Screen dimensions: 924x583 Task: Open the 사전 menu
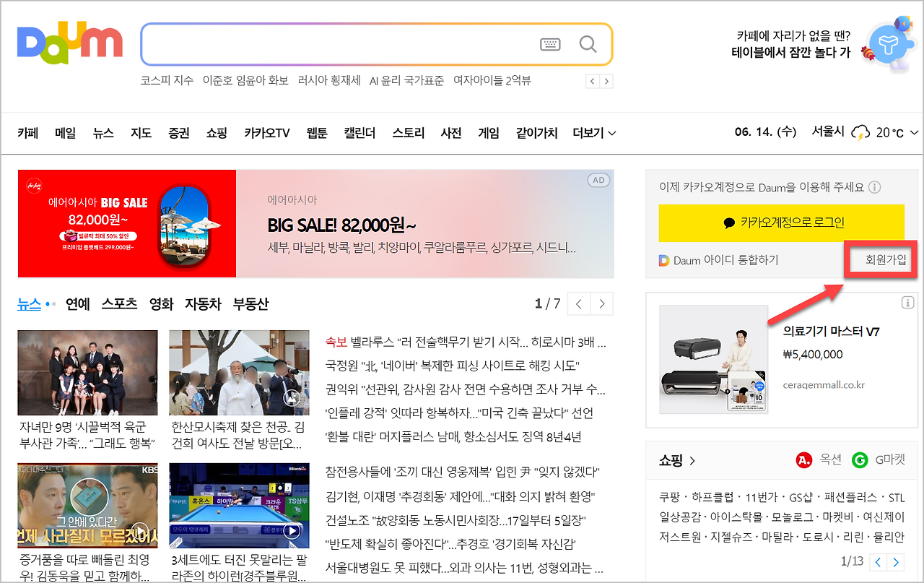pyautogui.click(x=451, y=133)
